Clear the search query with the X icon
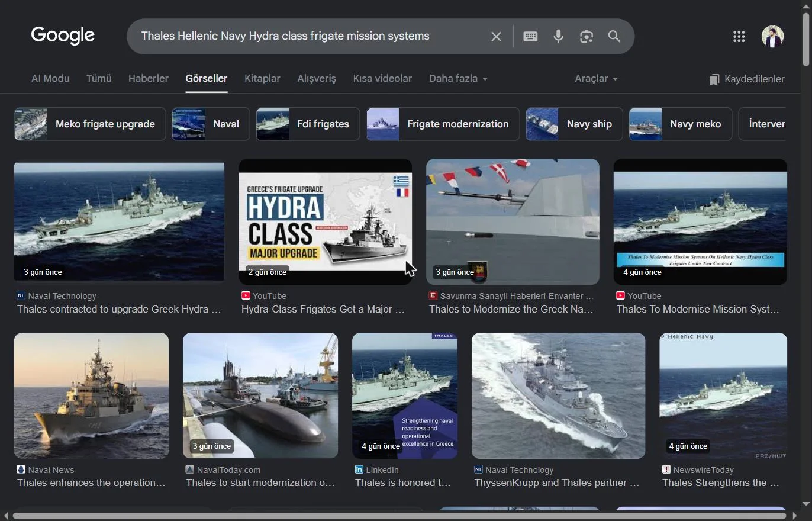Screen dimensions: 812x521 tap(496, 37)
